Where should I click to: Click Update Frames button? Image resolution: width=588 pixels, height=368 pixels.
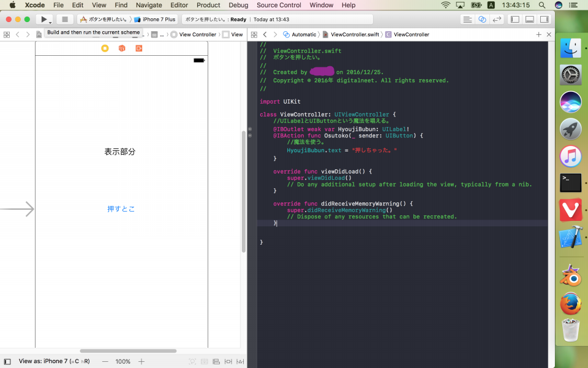point(192,362)
